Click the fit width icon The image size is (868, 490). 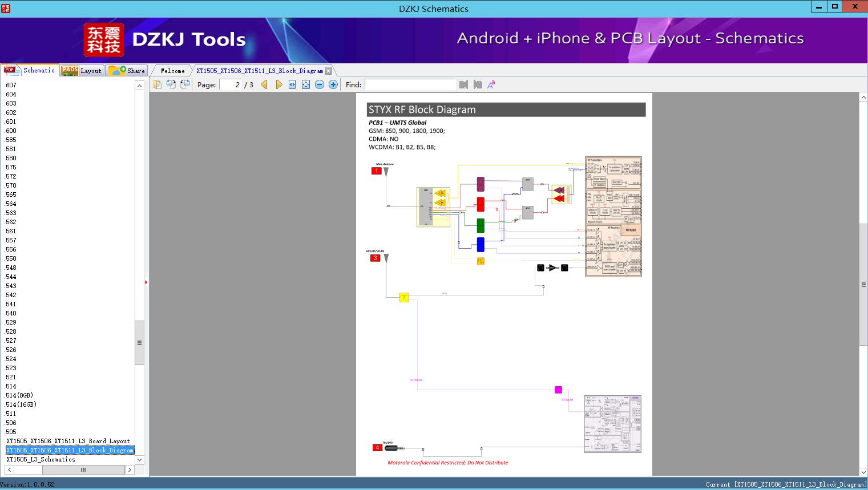pos(292,84)
